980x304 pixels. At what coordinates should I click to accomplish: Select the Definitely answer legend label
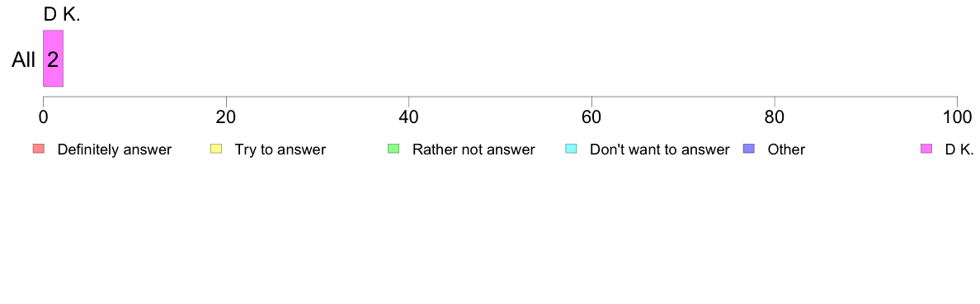tap(115, 150)
